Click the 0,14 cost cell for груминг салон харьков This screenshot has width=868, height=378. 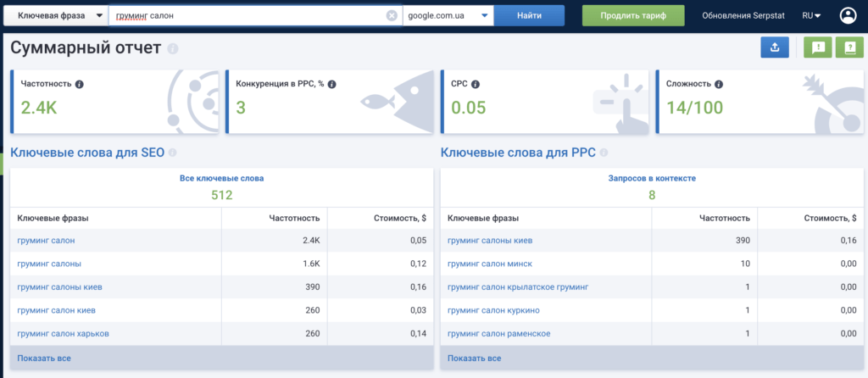click(x=418, y=334)
